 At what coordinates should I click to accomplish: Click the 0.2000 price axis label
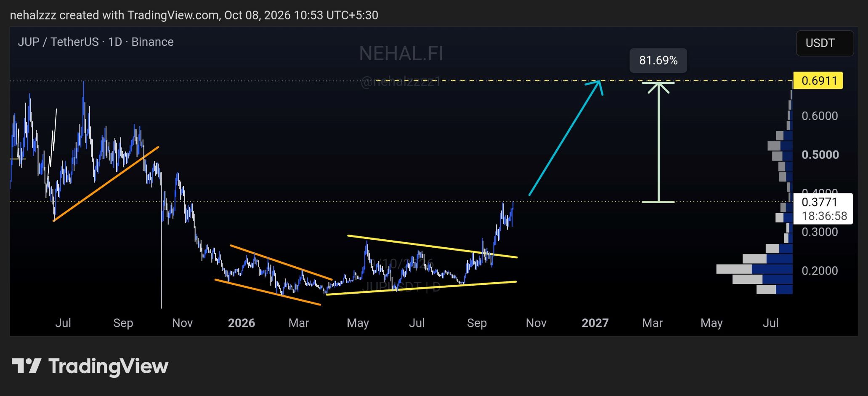820,270
